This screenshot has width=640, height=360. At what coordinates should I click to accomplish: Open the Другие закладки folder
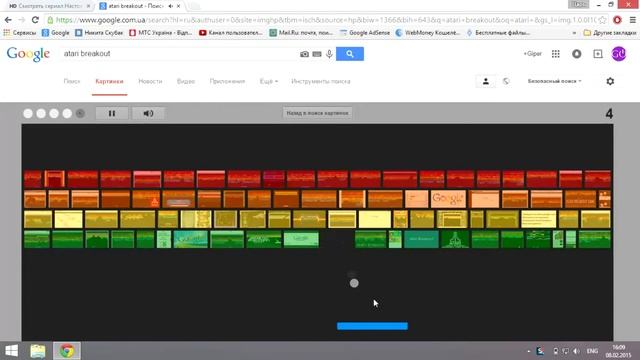610,33
